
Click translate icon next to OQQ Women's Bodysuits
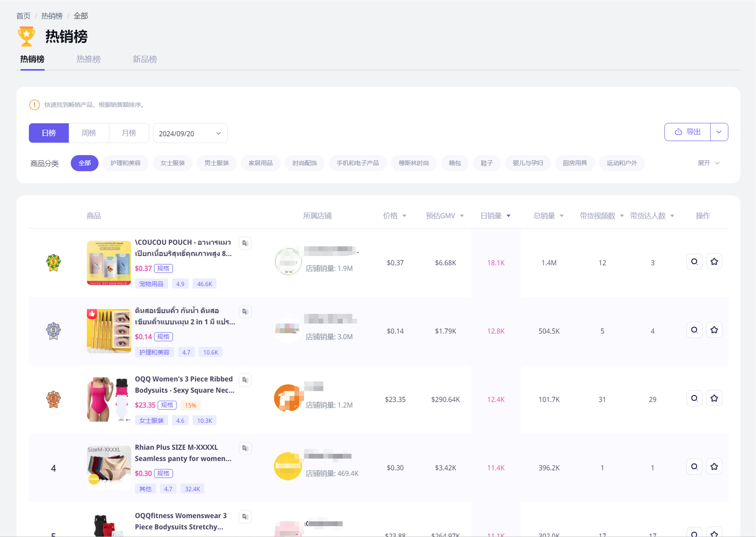click(245, 380)
